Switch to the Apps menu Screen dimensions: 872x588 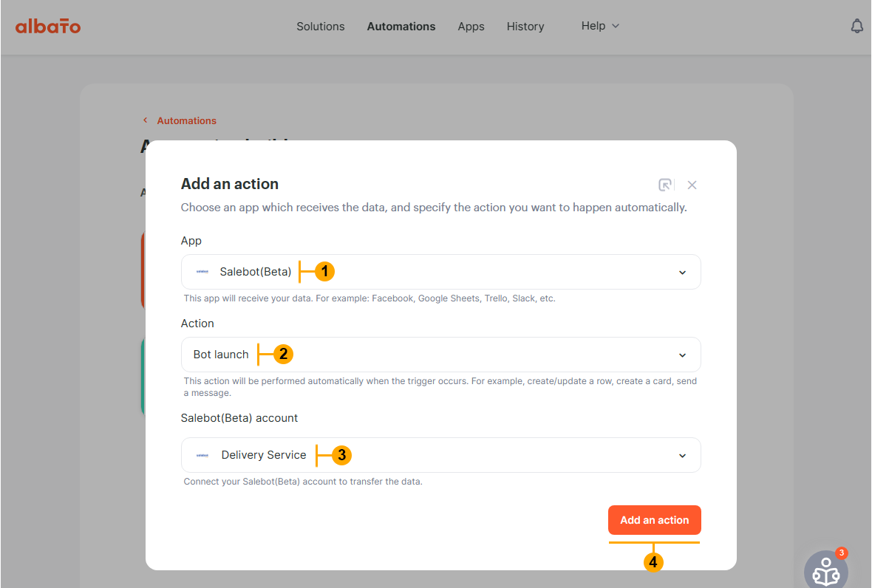pos(471,26)
